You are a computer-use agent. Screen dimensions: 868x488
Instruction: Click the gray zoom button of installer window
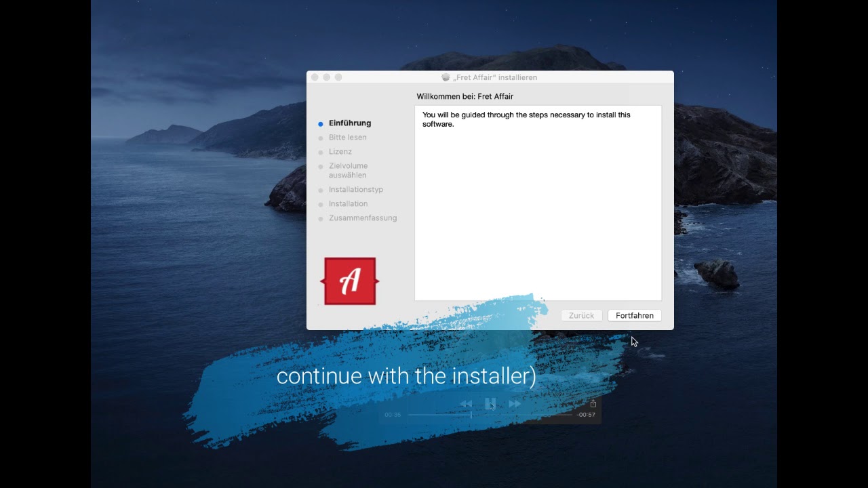(x=338, y=77)
